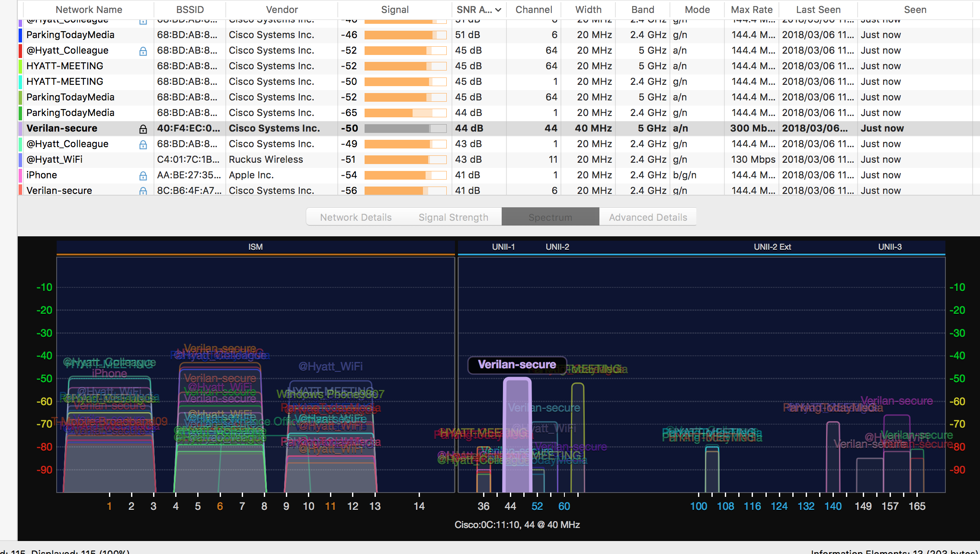Select the @Hyatt_WiFi network name
This screenshot has width=980, height=554.
54,160
